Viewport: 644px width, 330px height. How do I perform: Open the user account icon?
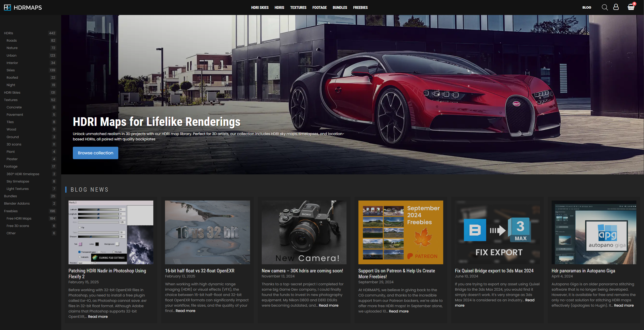[616, 7]
